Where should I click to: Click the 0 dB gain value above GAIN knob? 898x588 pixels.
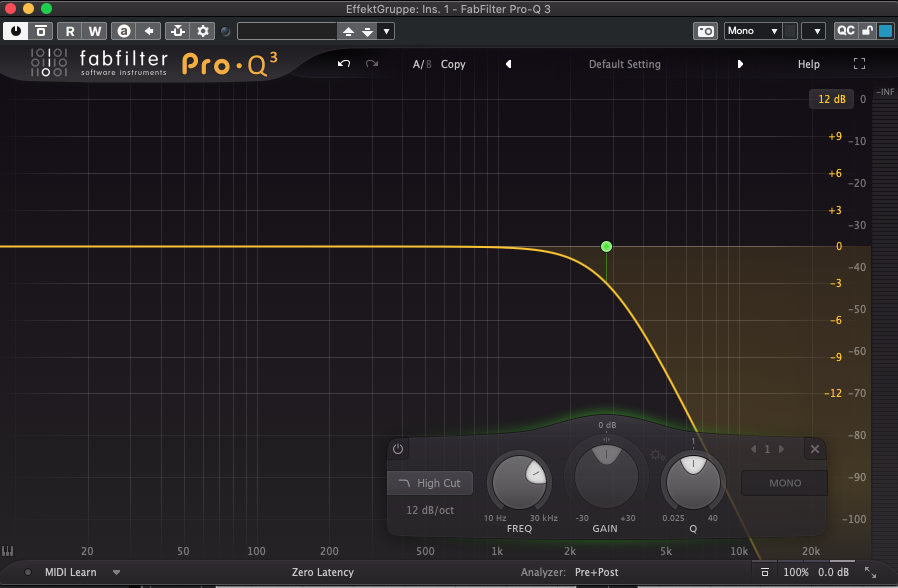pyautogui.click(x=607, y=425)
